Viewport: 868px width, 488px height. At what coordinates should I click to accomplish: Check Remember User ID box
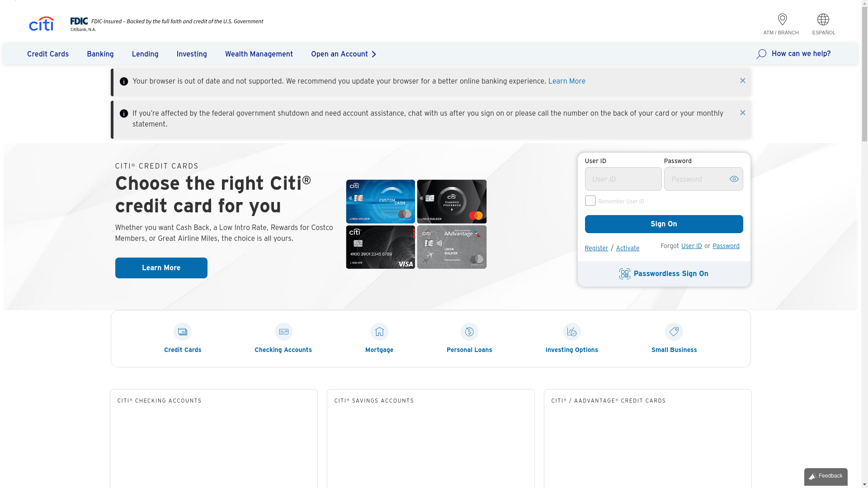point(590,201)
